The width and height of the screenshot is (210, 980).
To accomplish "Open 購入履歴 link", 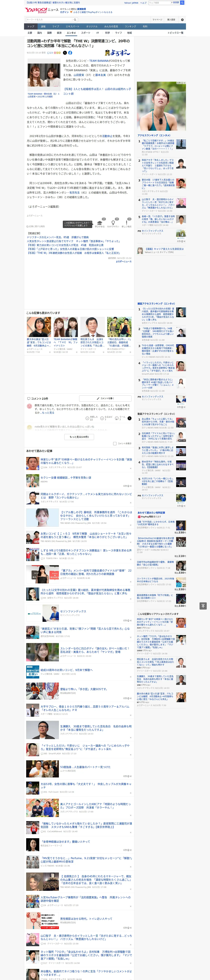I will click(x=171, y=19).
